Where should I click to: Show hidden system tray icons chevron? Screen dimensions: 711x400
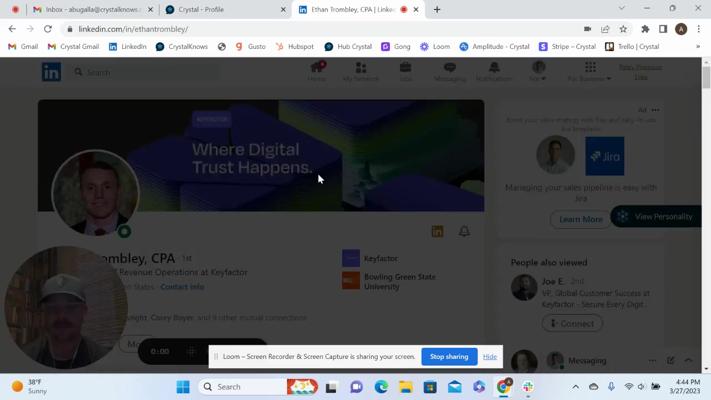click(575, 387)
